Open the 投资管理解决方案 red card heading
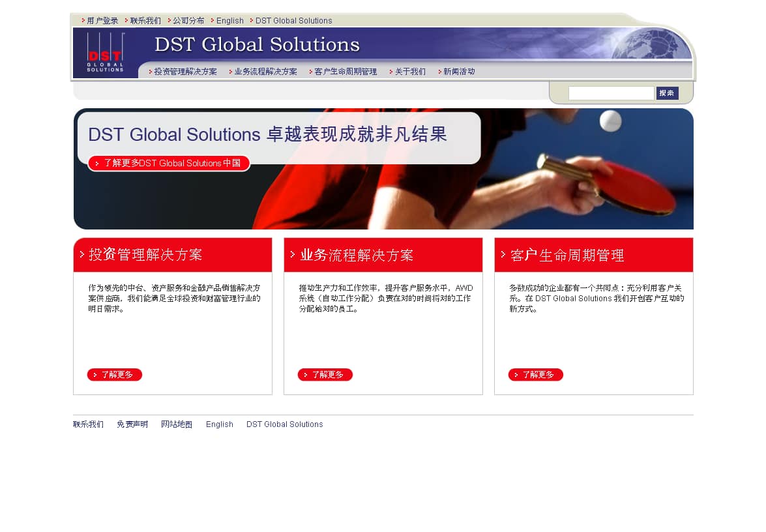Image resolution: width=766 pixels, height=532 pixels. point(145,255)
